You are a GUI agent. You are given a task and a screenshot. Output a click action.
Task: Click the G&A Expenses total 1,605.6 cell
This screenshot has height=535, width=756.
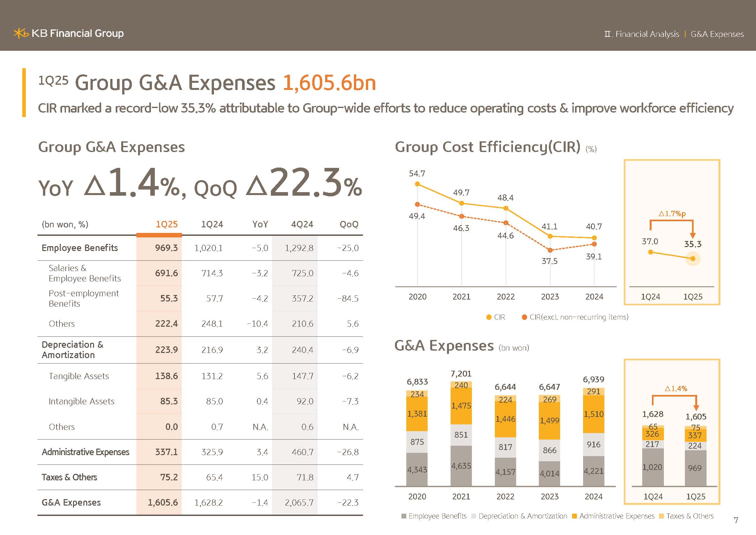click(163, 502)
